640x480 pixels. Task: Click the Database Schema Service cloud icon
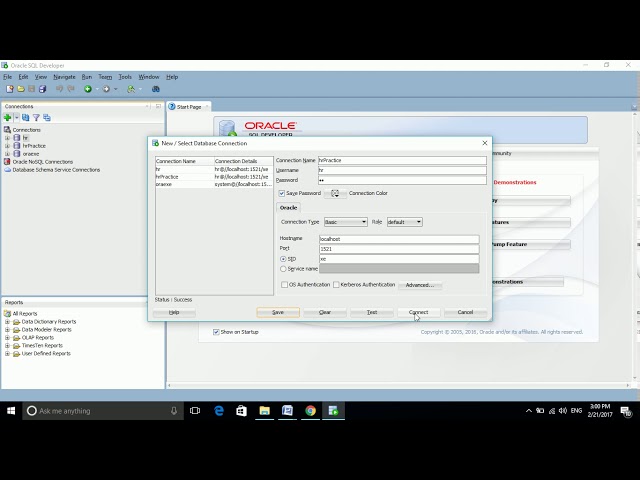7,170
